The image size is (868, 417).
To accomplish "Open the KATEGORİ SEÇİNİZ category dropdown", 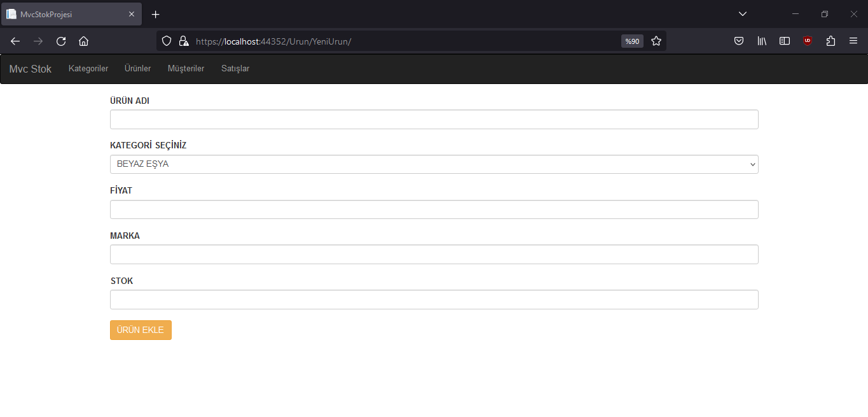I will pos(434,164).
